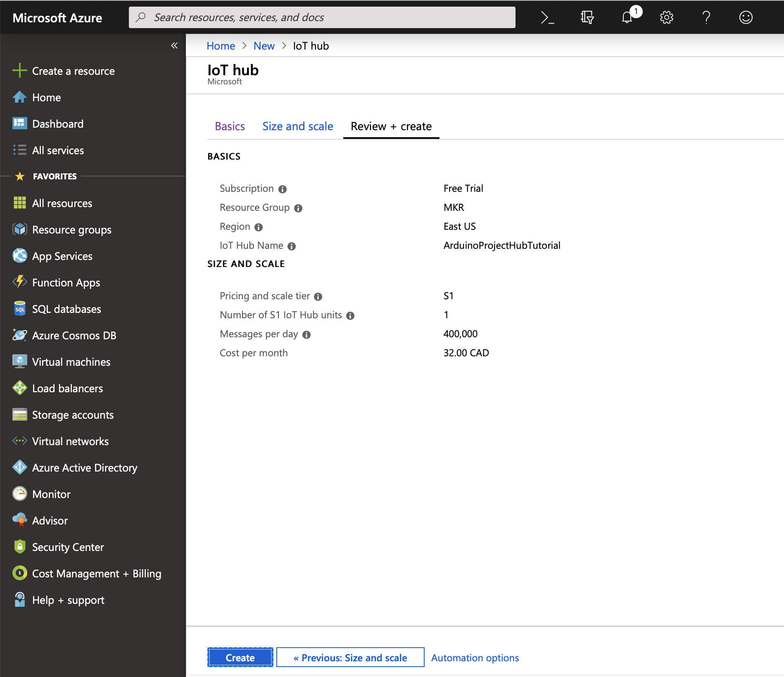784x677 pixels.
Task: Open SQL databases from the sidebar
Action: coord(66,309)
